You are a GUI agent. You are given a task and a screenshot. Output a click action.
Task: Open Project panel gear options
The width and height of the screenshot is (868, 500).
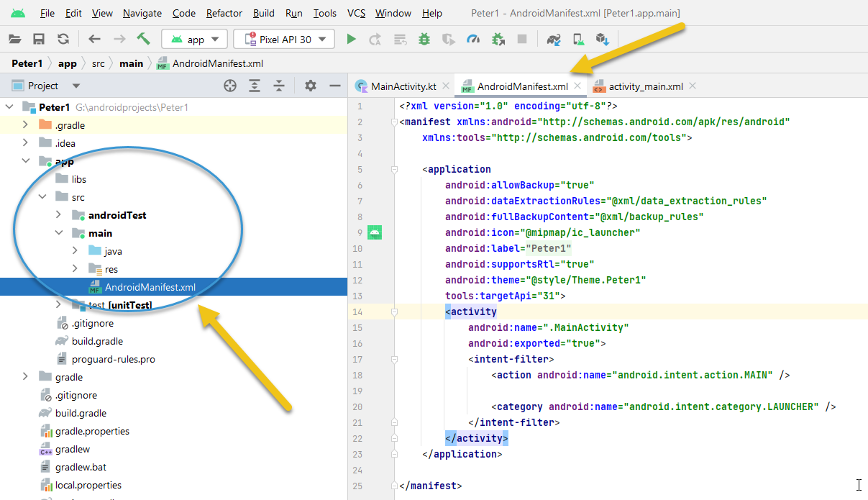pos(311,86)
